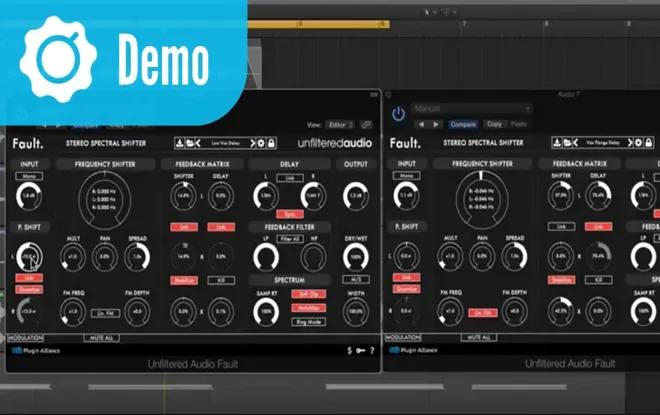Click Copy button in Audio 7 window
Viewport: 660px width, 415px height.
click(494, 124)
